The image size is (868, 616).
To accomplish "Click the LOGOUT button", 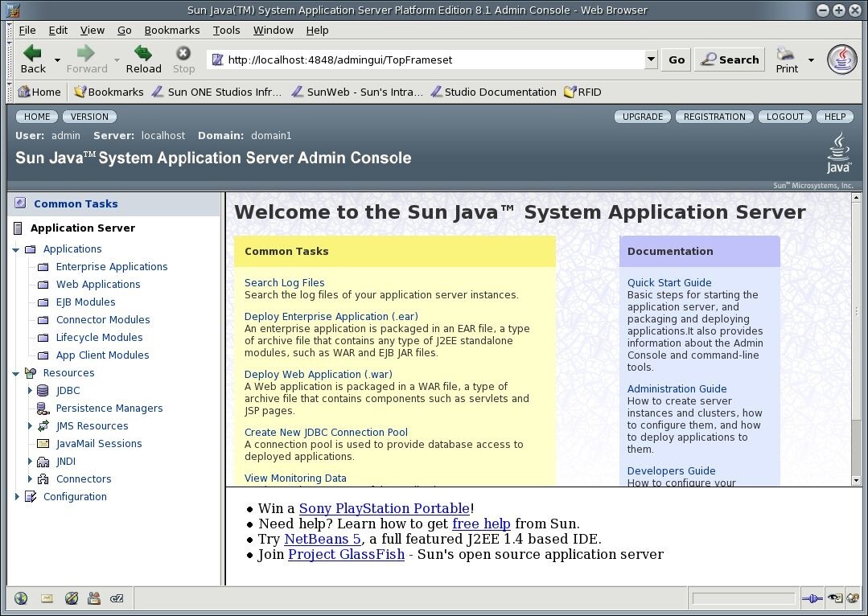I will click(784, 116).
